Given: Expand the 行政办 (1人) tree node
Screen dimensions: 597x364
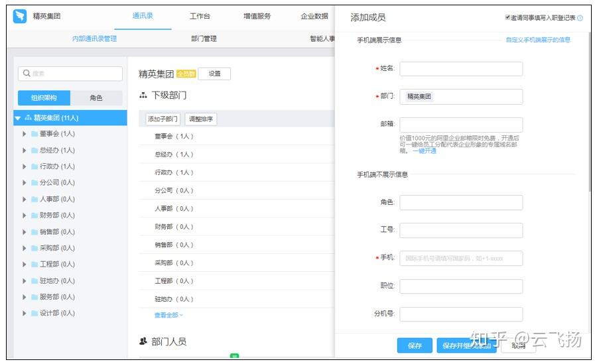Looking at the screenshot, I should tap(25, 166).
